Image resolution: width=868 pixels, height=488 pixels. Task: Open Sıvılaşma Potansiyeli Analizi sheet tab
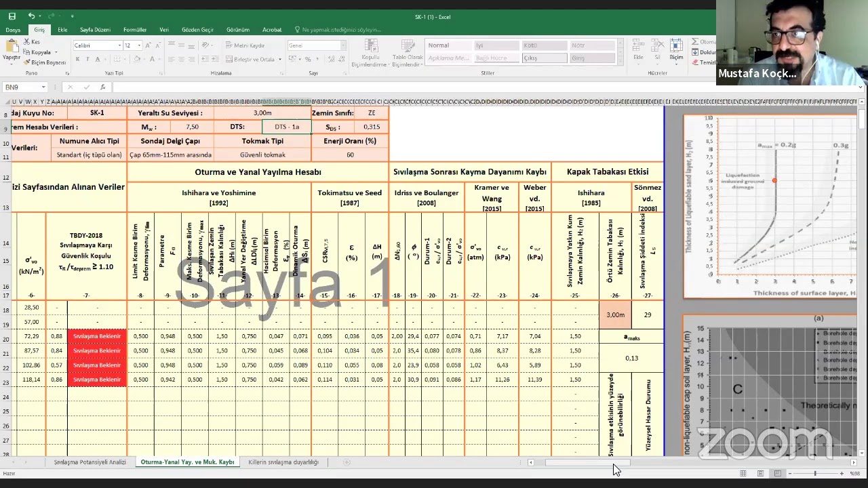[90, 462]
